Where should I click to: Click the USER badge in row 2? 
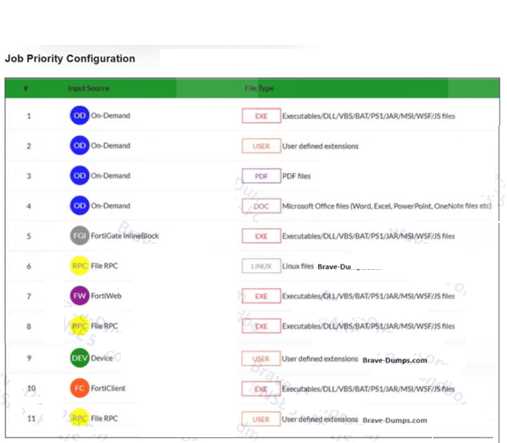coord(261,146)
